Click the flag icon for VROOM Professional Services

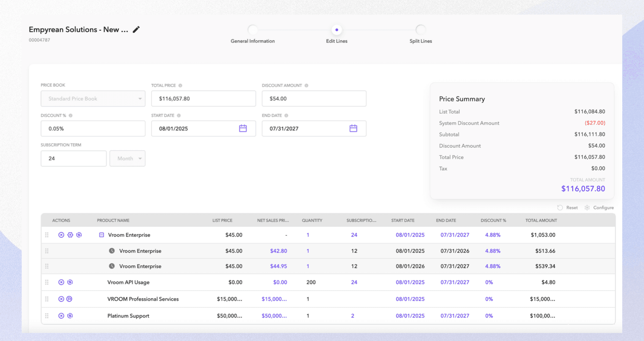pyautogui.click(x=70, y=299)
